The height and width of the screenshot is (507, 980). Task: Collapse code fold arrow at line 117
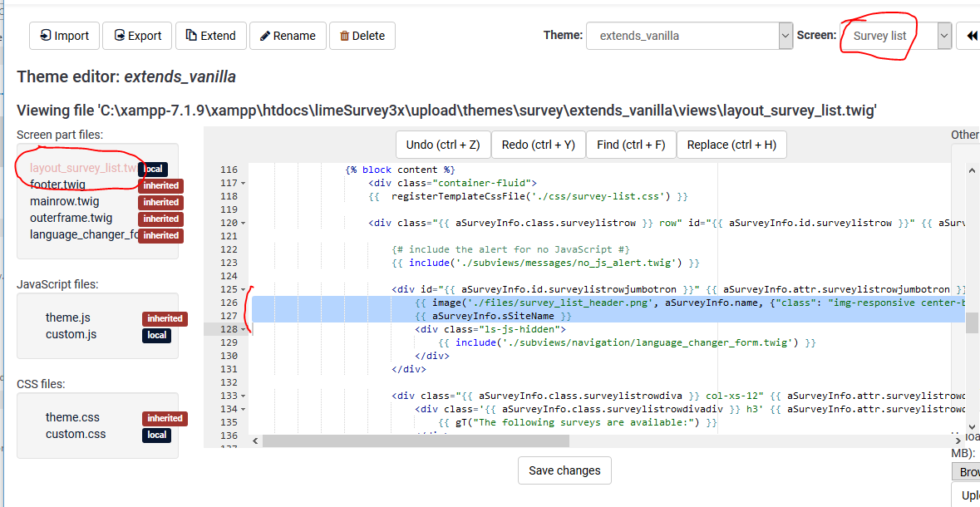click(x=242, y=183)
